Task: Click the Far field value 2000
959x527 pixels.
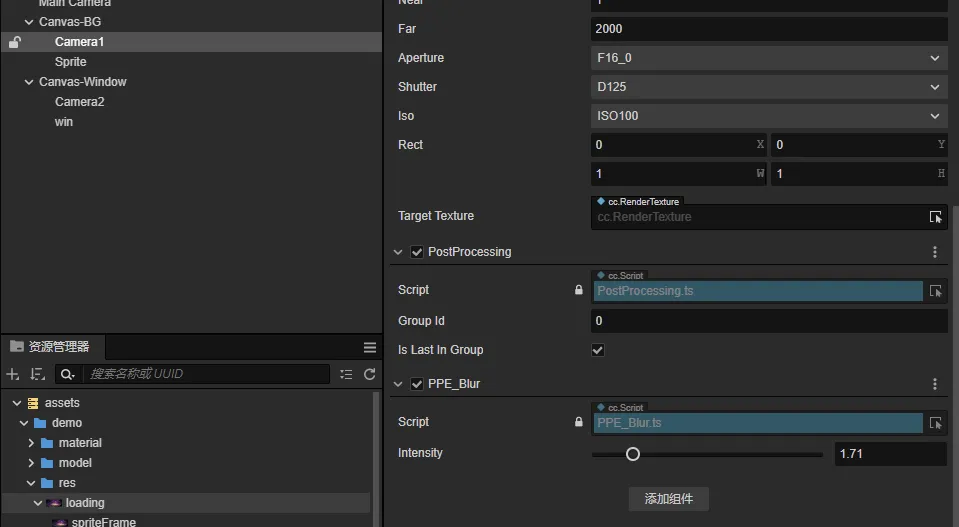Action: [769, 29]
